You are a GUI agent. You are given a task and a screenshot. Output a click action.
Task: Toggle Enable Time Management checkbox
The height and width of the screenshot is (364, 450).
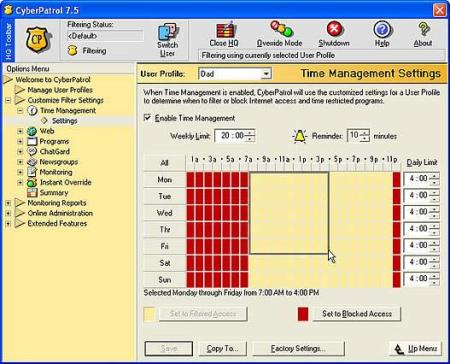tap(147, 118)
